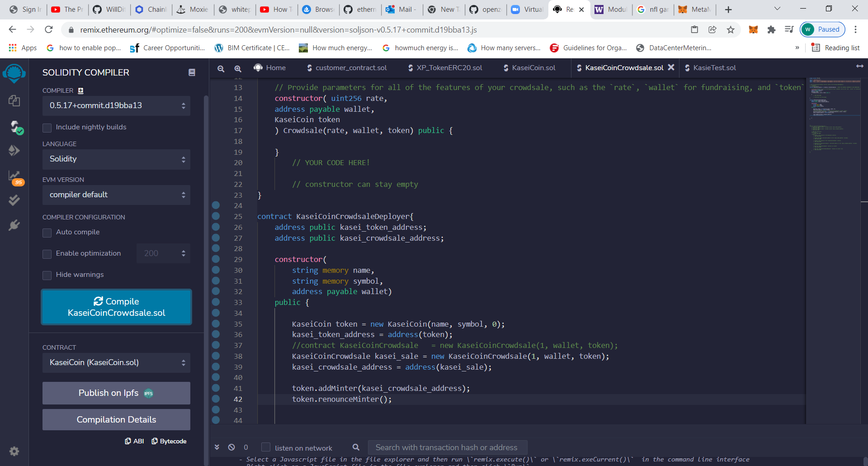Viewport: 868px width, 466px height.
Task: Open compiler documentation icon in panel header
Action: point(192,72)
